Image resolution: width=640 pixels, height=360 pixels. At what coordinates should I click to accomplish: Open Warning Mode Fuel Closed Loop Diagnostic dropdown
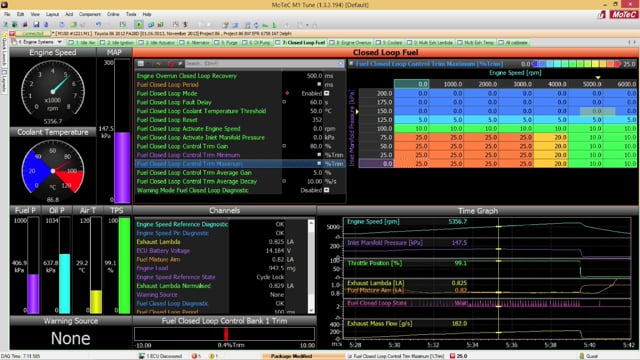click(x=327, y=190)
